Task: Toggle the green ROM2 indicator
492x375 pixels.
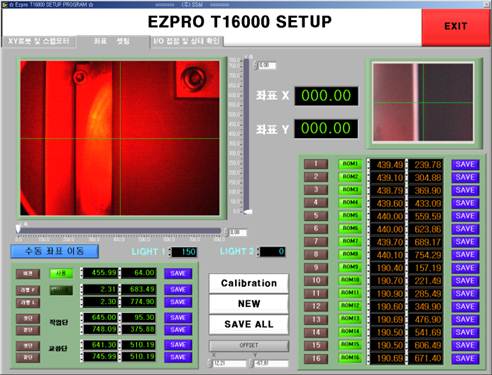Action: [x=350, y=177]
